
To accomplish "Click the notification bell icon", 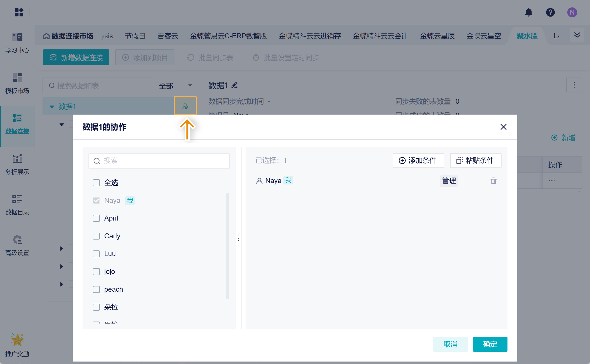I will [x=528, y=12].
